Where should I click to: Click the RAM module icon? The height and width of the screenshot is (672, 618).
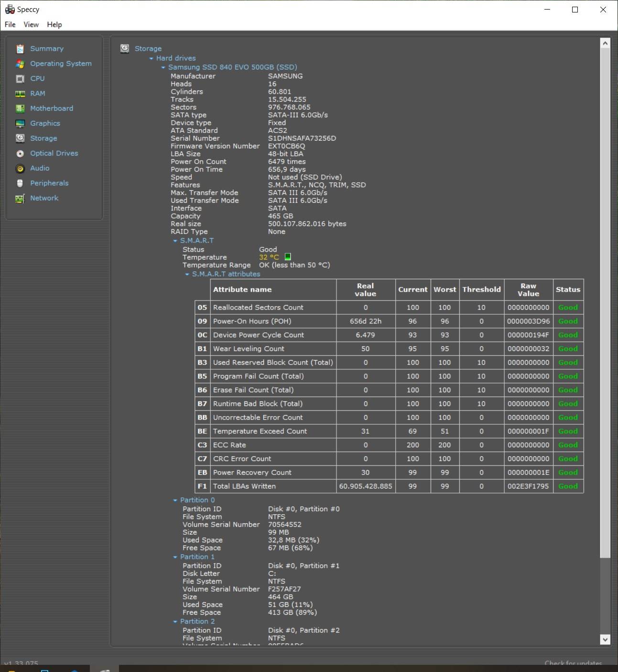pos(20,94)
